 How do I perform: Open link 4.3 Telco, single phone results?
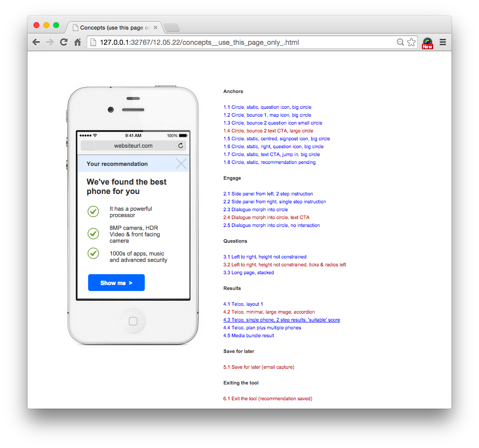pyautogui.click(x=282, y=320)
